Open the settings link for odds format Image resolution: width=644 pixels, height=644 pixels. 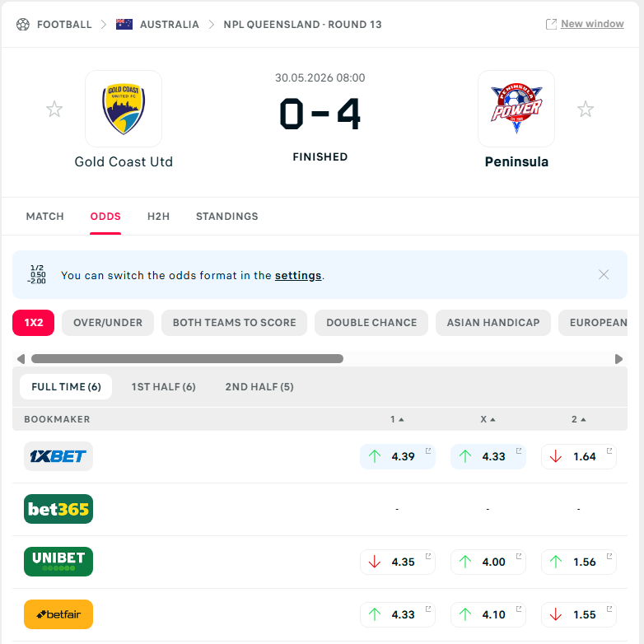point(298,276)
